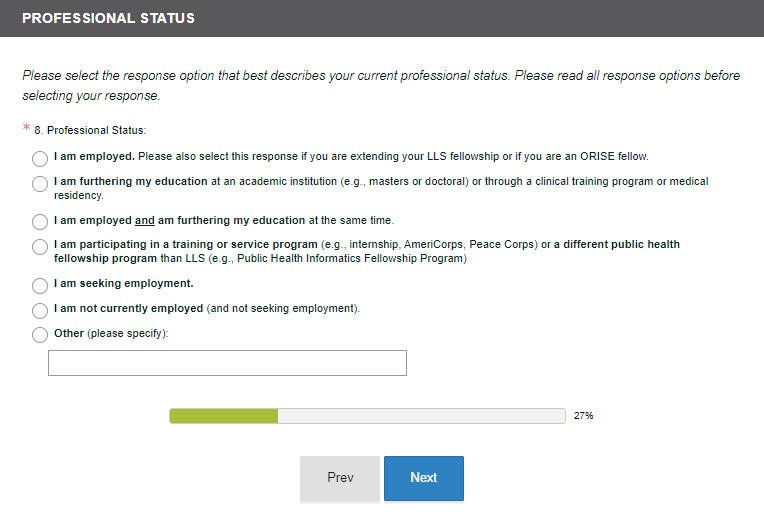Select 'employed and am furthering my education' radio

(x=40, y=221)
